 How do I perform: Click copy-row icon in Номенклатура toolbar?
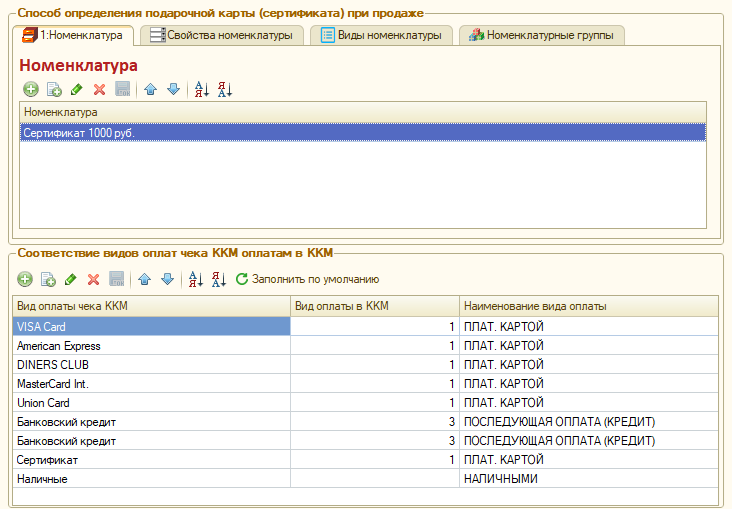pyautogui.click(x=54, y=89)
